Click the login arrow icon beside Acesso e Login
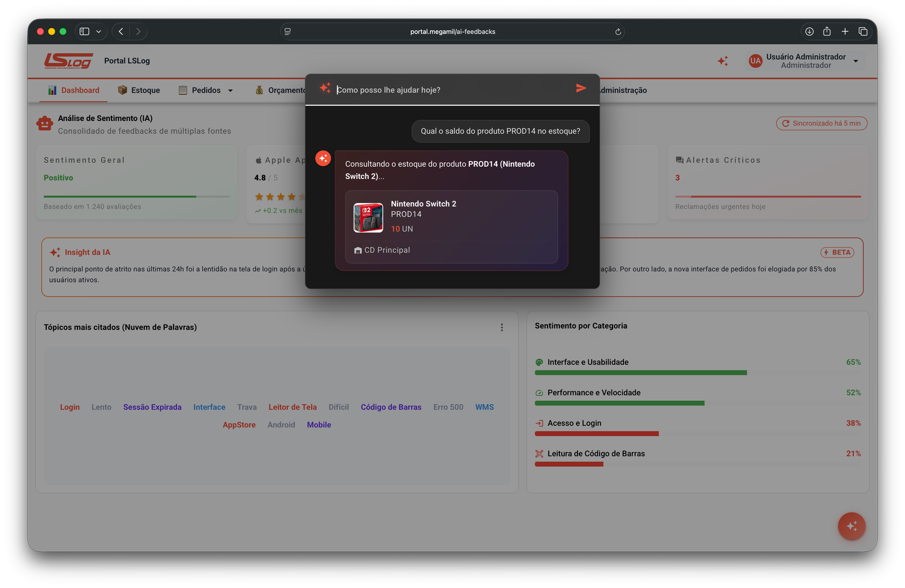This screenshot has height=588, width=905. (538, 423)
